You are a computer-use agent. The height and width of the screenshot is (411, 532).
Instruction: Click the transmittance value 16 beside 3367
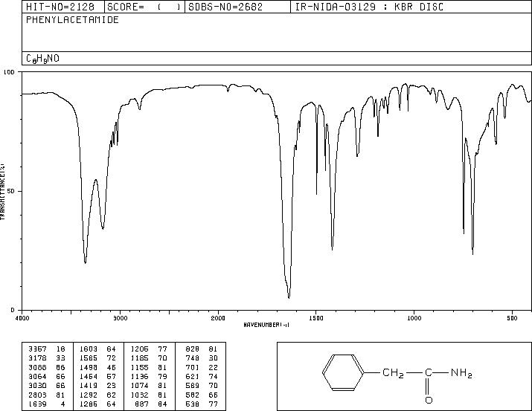pos(60,349)
